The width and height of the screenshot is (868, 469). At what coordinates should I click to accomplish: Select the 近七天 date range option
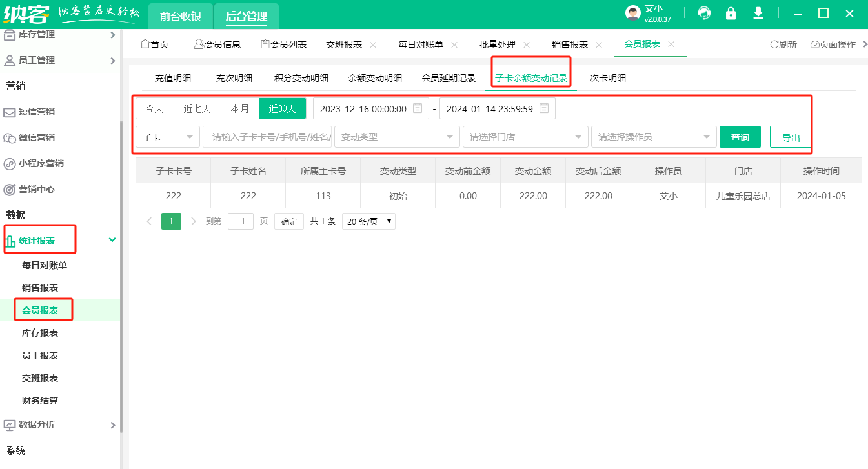click(197, 108)
